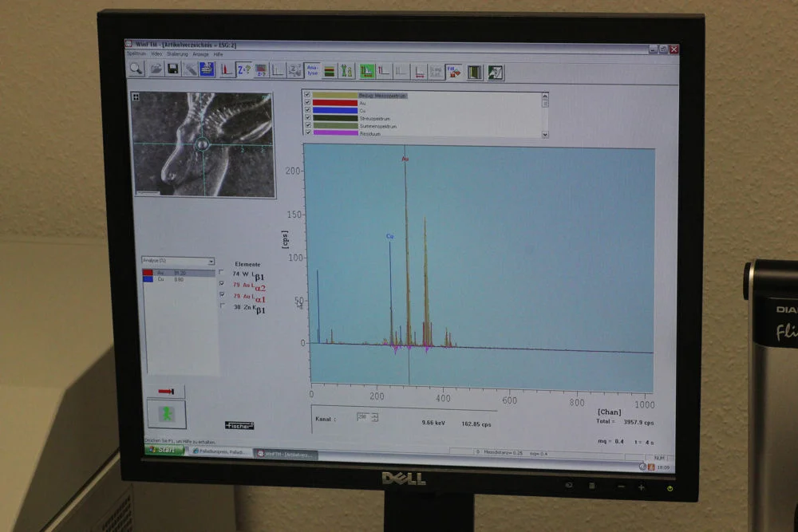Open file with the folder icon
798x532 pixels.
tap(156, 69)
